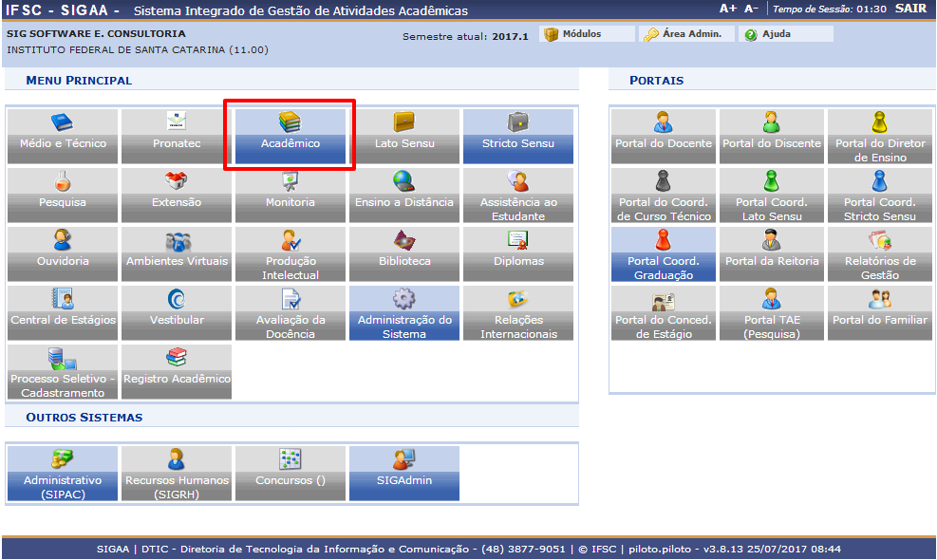Open the Médio e Técnico module
Image resolution: width=937 pixels, height=560 pixels.
[x=63, y=136]
